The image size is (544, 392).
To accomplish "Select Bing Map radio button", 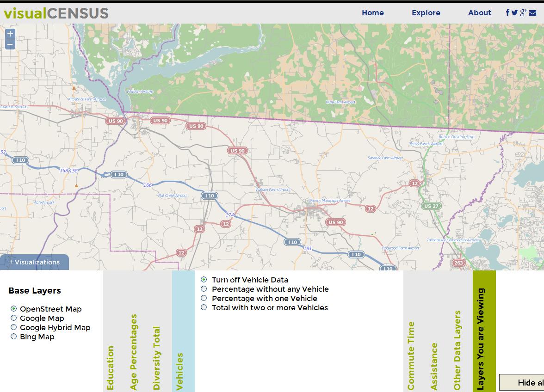I will click(14, 337).
